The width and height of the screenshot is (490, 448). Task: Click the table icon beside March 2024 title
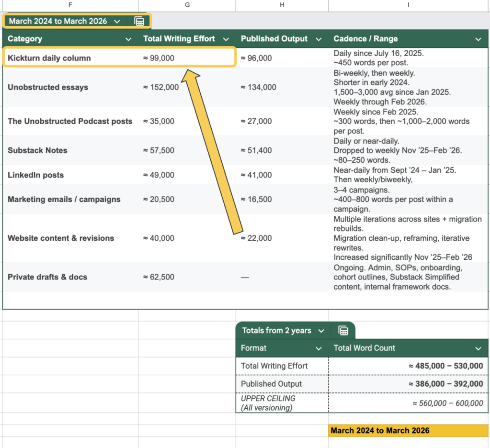[x=139, y=21]
